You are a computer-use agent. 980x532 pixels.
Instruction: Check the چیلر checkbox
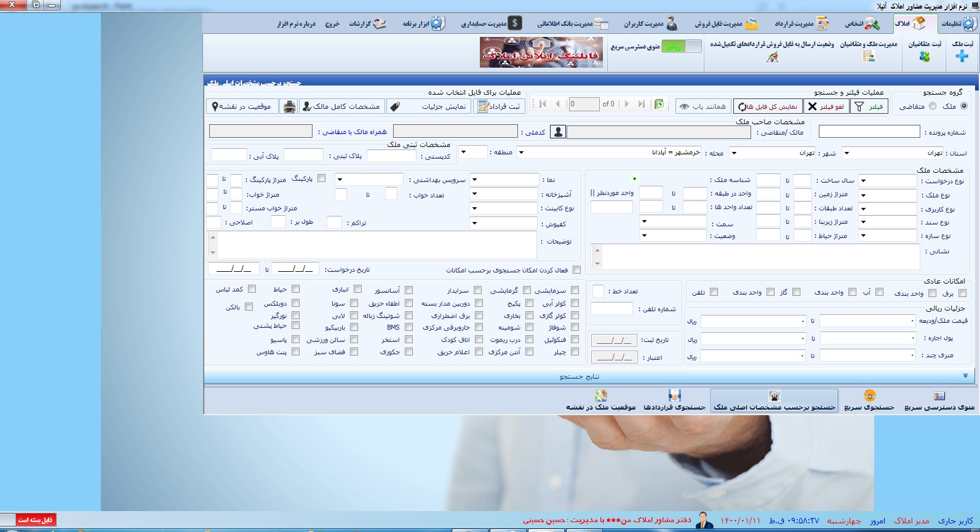(575, 352)
